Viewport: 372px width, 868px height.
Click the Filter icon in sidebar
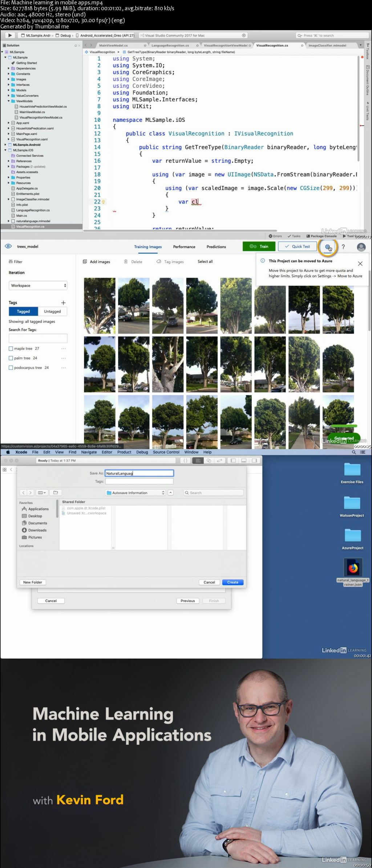coord(11,261)
